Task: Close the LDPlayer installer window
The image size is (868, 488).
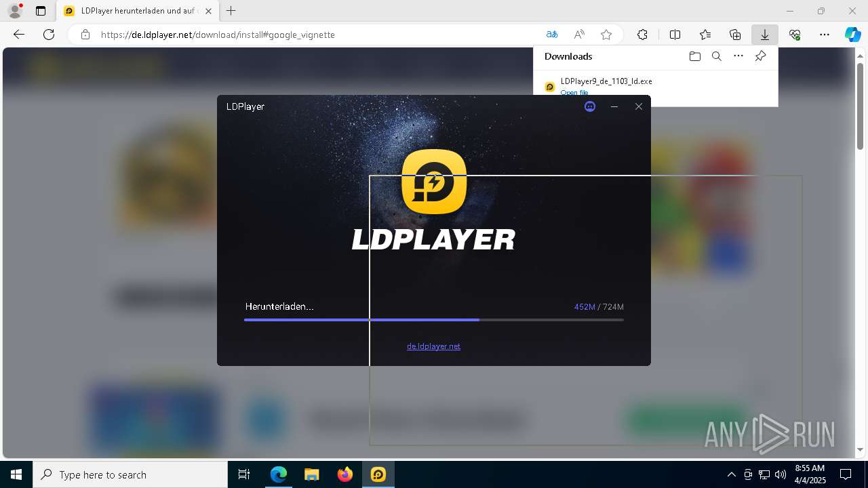Action: (x=638, y=106)
